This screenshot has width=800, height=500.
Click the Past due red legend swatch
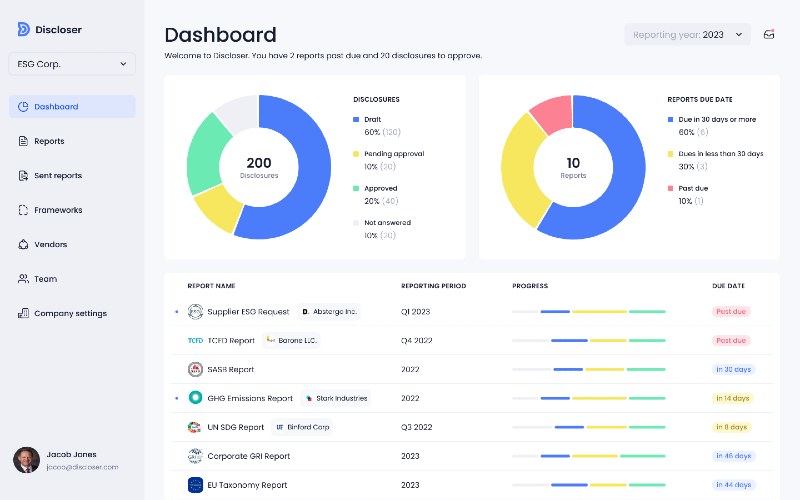click(670, 188)
